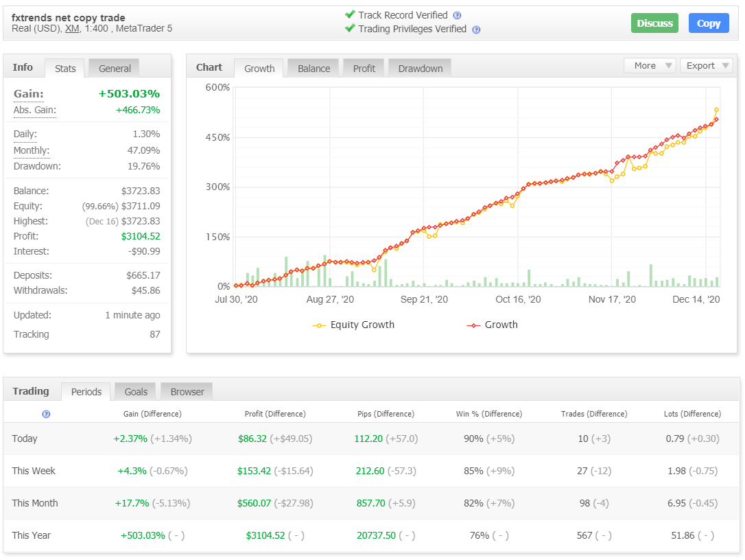This screenshot has width=745, height=560.
Task: Select the Goals trading tab
Action: 136,392
